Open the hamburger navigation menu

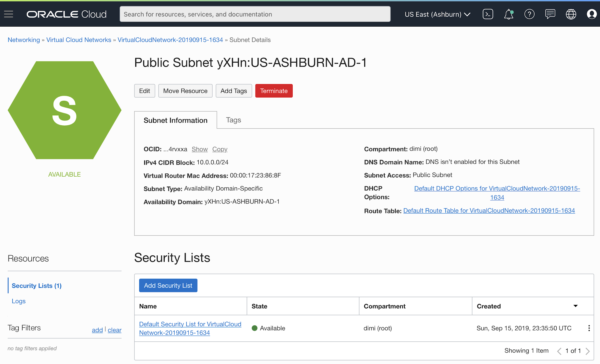(x=9, y=14)
